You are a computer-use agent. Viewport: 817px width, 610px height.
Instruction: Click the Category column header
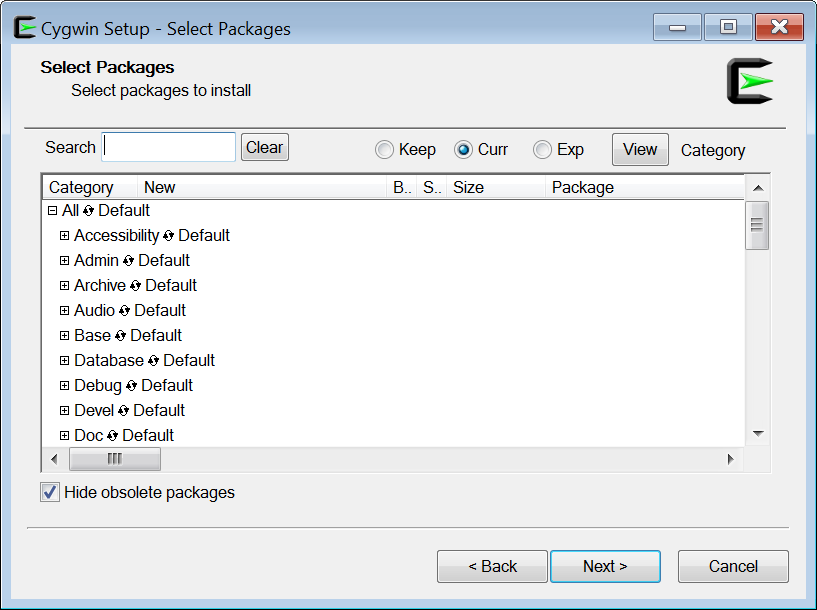point(90,188)
